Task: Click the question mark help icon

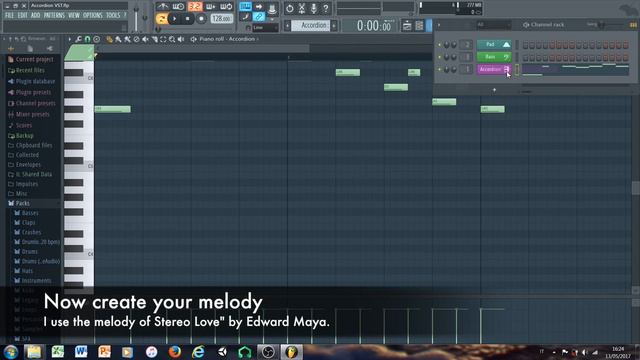Action: (x=326, y=8)
